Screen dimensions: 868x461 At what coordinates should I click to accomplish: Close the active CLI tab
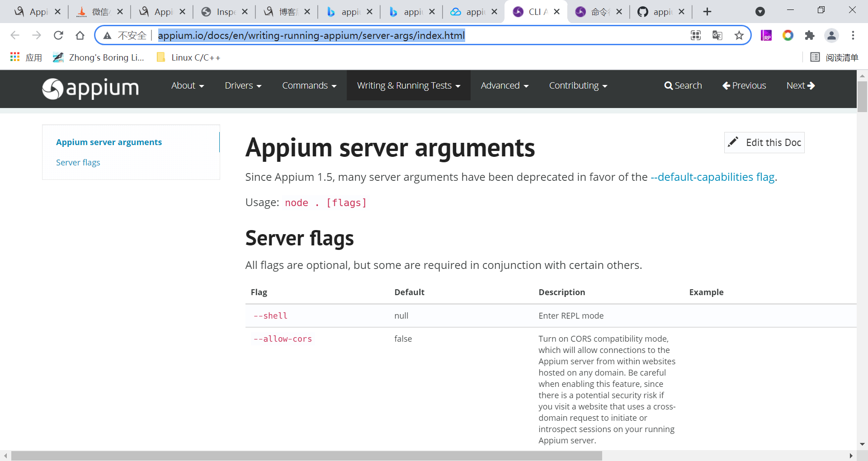(x=557, y=12)
